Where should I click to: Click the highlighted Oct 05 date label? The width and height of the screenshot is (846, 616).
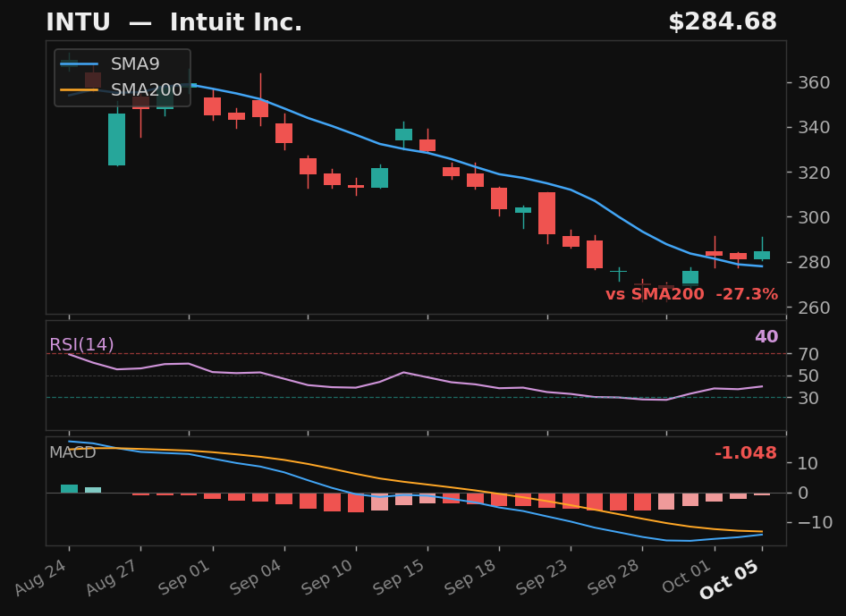730,580
